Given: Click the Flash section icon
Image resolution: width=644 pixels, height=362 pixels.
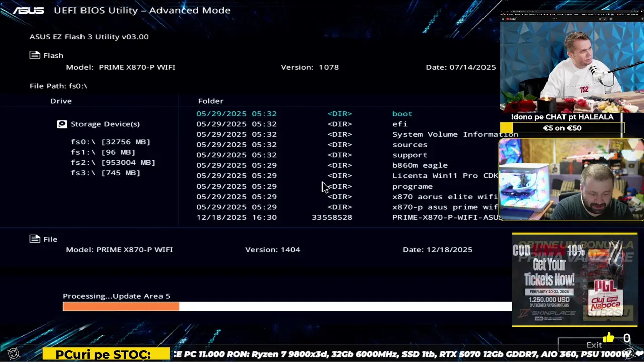Looking at the screenshot, I should tap(35, 55).
